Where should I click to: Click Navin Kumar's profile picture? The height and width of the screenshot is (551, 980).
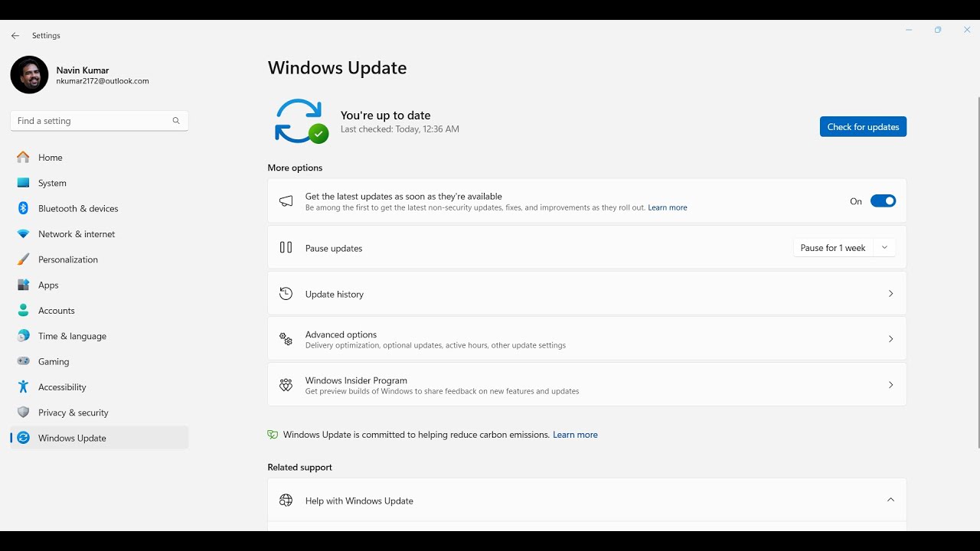tap(29, 75)
